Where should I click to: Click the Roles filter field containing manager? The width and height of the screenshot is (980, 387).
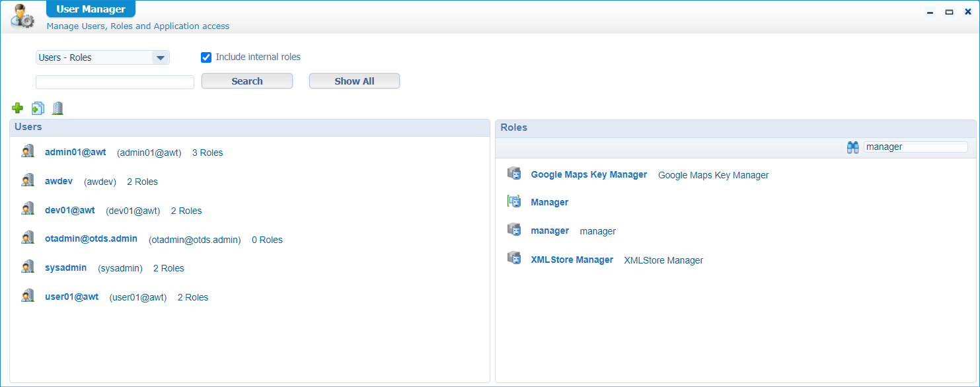(915, 147)
